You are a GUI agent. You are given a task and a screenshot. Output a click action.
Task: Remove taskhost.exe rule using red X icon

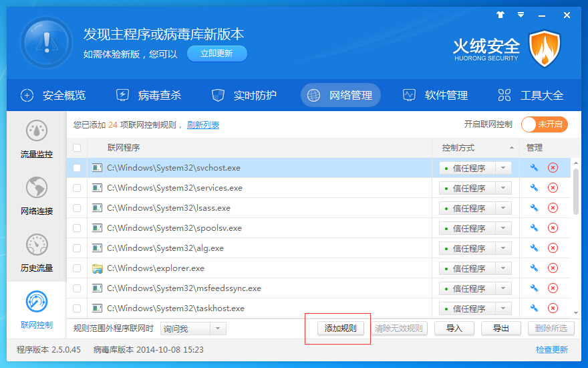click(553, 308)
